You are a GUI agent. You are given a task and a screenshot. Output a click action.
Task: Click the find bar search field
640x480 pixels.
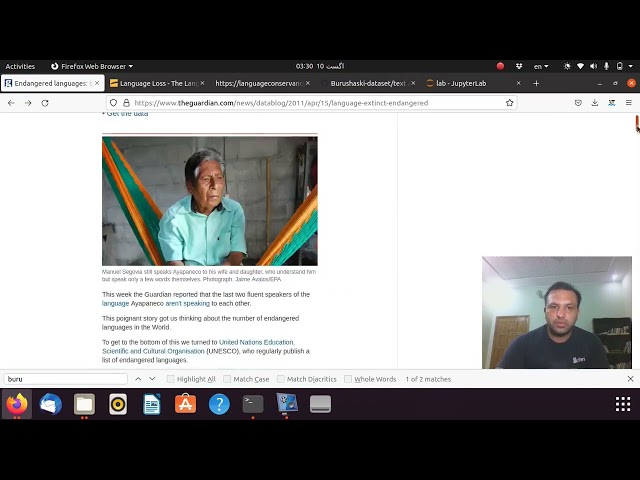[x=66, y=379]
